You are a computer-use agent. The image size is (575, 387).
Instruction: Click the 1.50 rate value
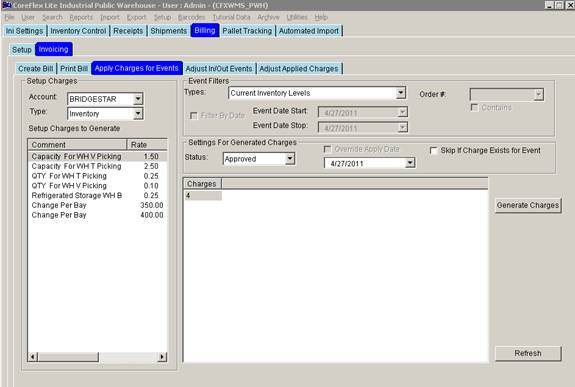(151, 156)
